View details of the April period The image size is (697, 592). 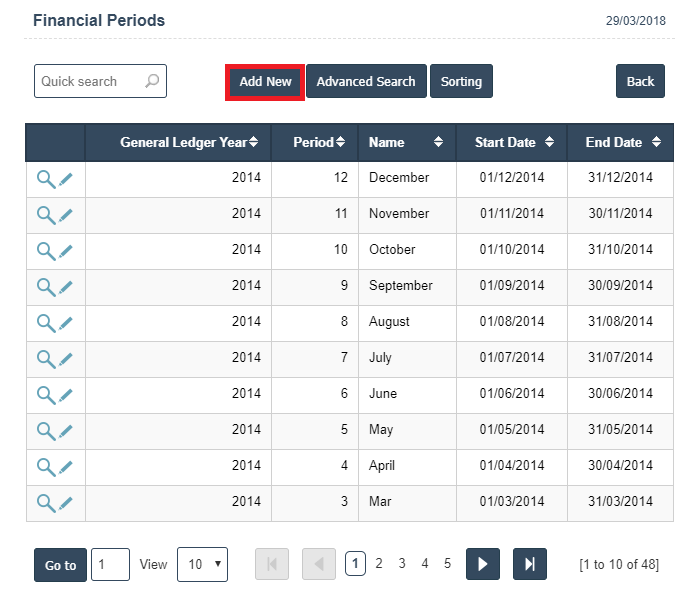pos(46,468)
